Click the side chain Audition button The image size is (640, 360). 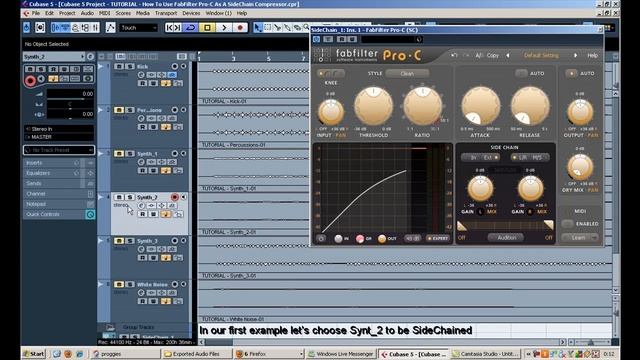tap(506, 238)
